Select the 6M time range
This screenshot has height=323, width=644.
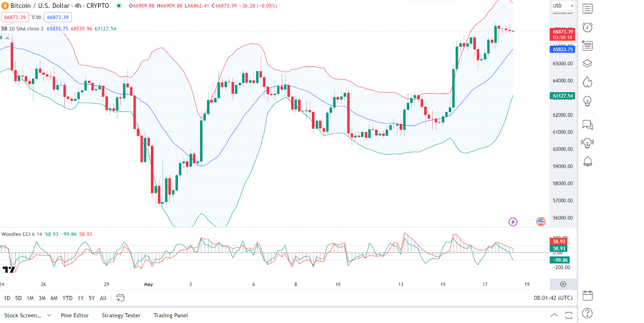click(54, 298)
